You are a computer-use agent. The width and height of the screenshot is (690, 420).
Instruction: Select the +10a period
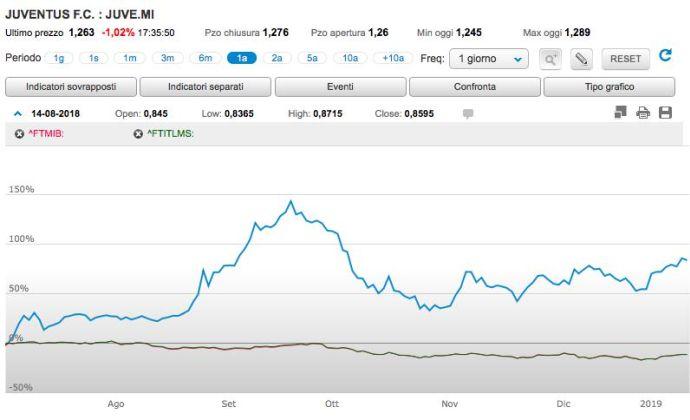click(393, 58)
